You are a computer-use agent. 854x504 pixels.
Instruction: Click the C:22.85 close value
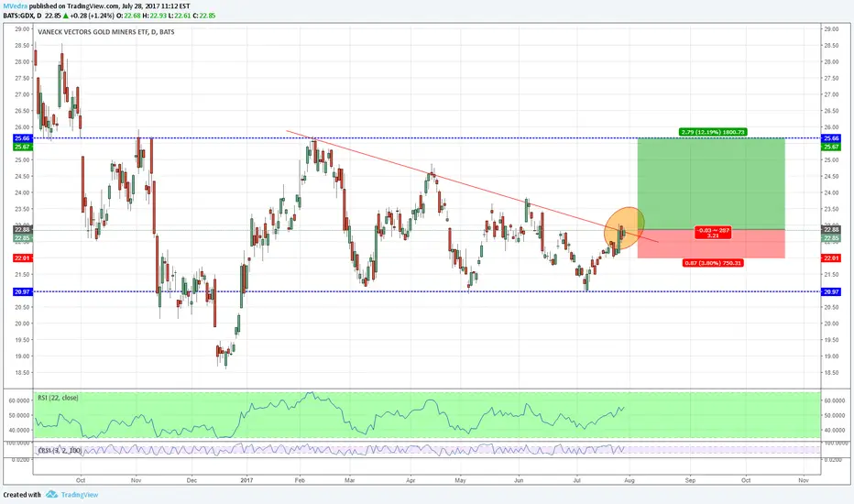click(203, 16)
